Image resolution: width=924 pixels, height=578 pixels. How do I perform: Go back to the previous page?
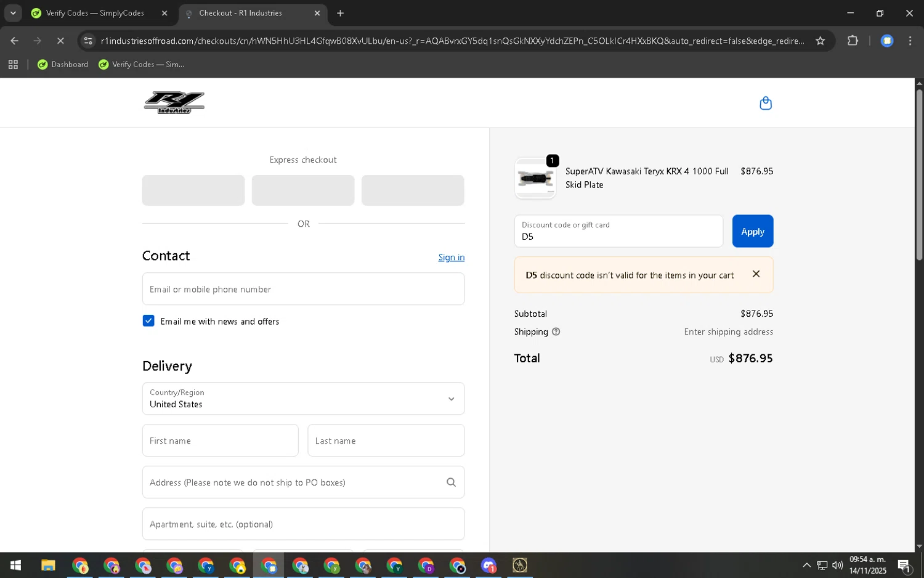point(14,41)
